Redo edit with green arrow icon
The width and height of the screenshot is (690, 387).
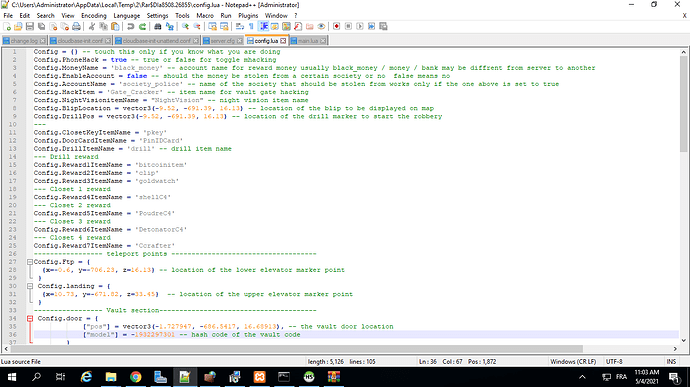tap(142, 26)
